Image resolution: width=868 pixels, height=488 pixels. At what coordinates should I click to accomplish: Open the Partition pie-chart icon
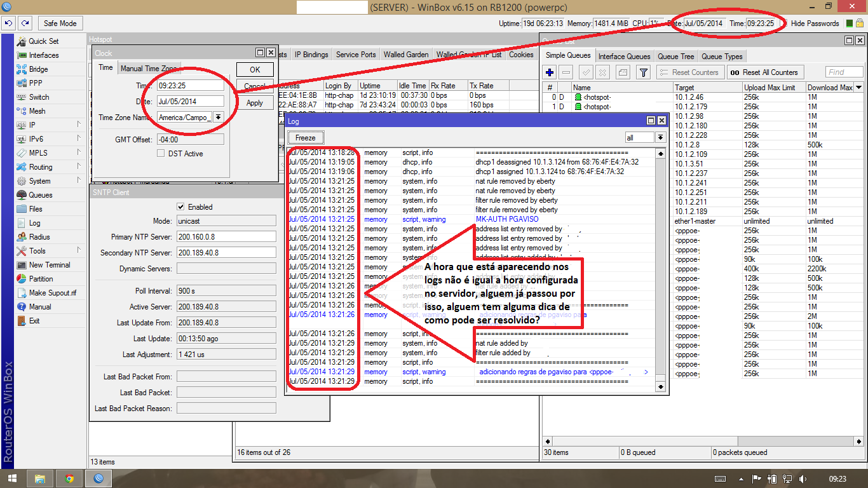click(21, 279)
